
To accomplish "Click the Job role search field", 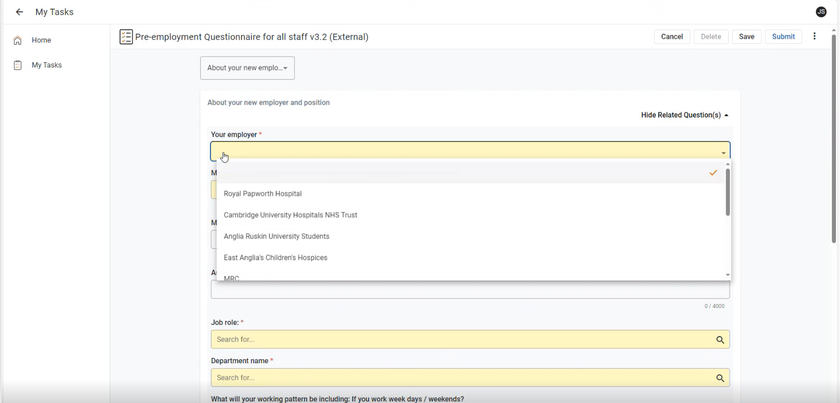I will tap(470, 340).
